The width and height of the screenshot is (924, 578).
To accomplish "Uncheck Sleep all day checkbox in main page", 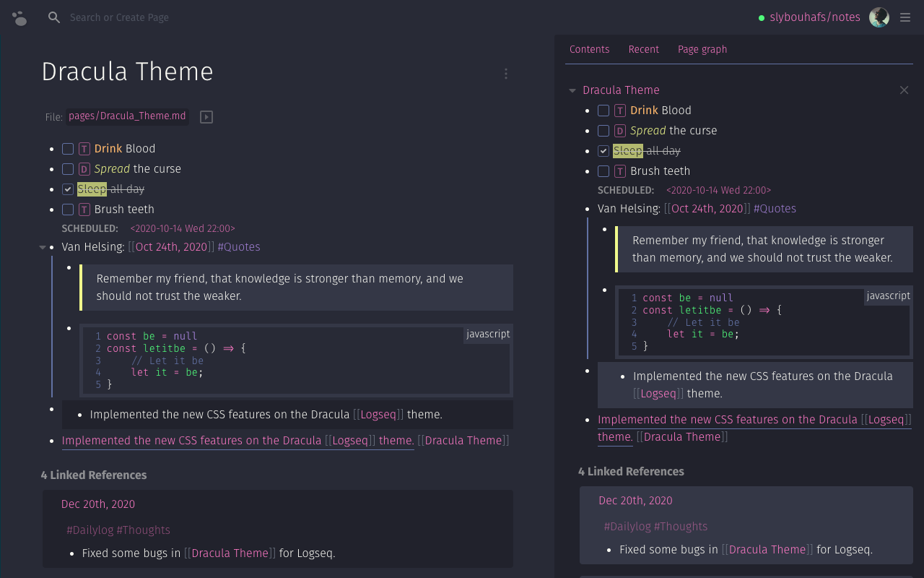I will click(68, 189).
